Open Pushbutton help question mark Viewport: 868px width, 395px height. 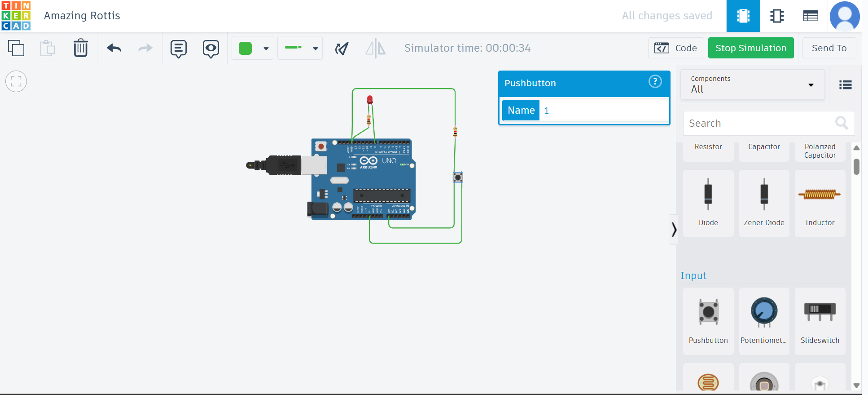655,81
